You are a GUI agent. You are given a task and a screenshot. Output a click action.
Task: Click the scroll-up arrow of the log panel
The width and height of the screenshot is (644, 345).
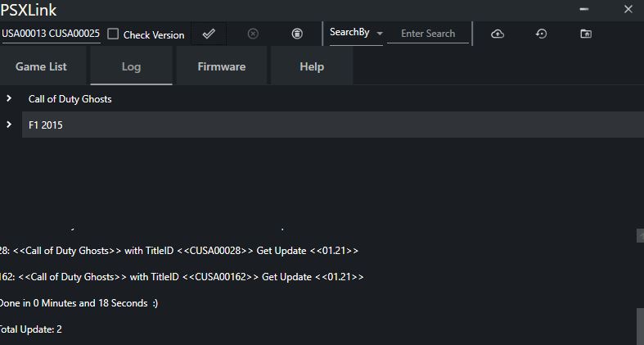(x=640, y=236)
